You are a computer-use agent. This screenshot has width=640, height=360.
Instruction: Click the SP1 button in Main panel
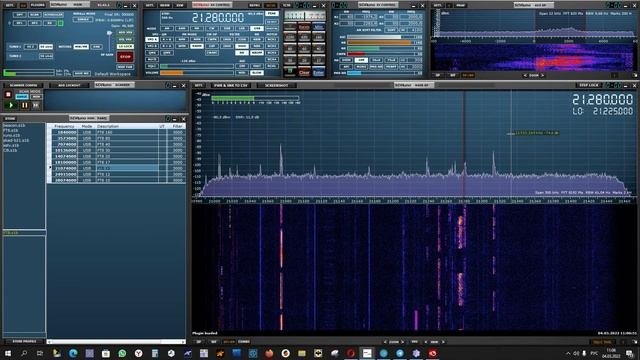(x=20, y=23)
